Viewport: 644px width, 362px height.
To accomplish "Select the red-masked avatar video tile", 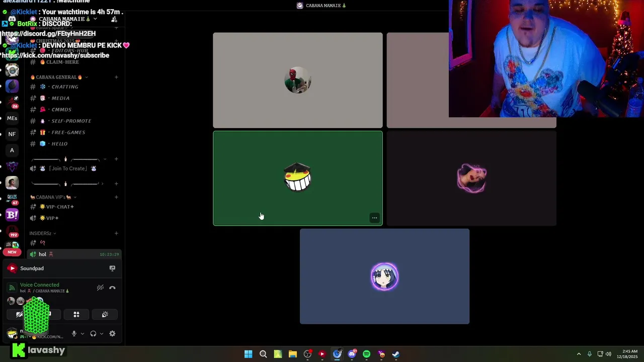I will [x=297, y=80].
